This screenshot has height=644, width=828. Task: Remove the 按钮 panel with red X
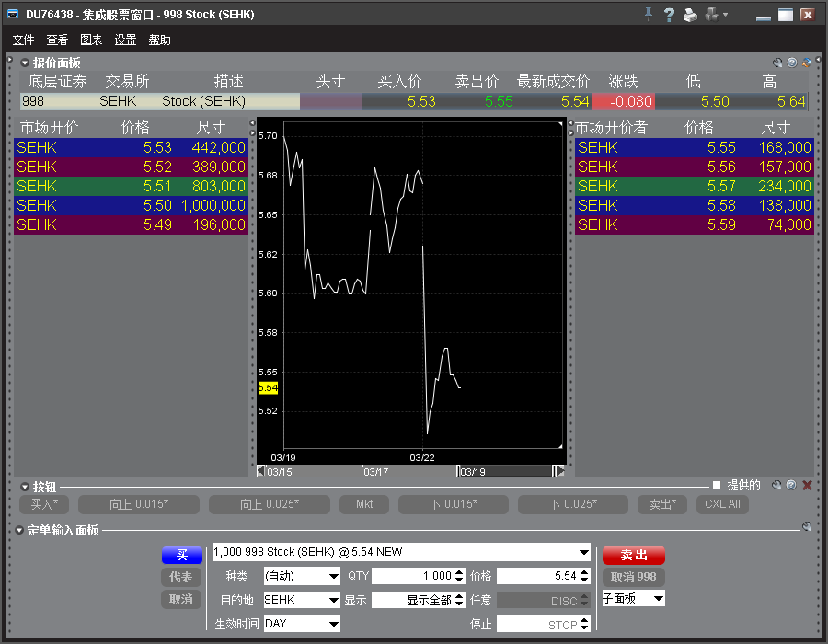point(807,485)
